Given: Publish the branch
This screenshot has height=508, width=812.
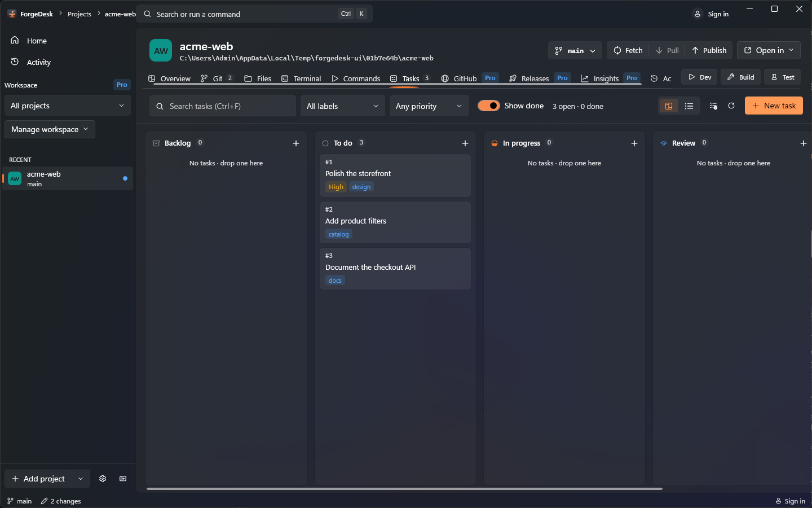Looking at the screenshot, I should (x=709, y=50).
